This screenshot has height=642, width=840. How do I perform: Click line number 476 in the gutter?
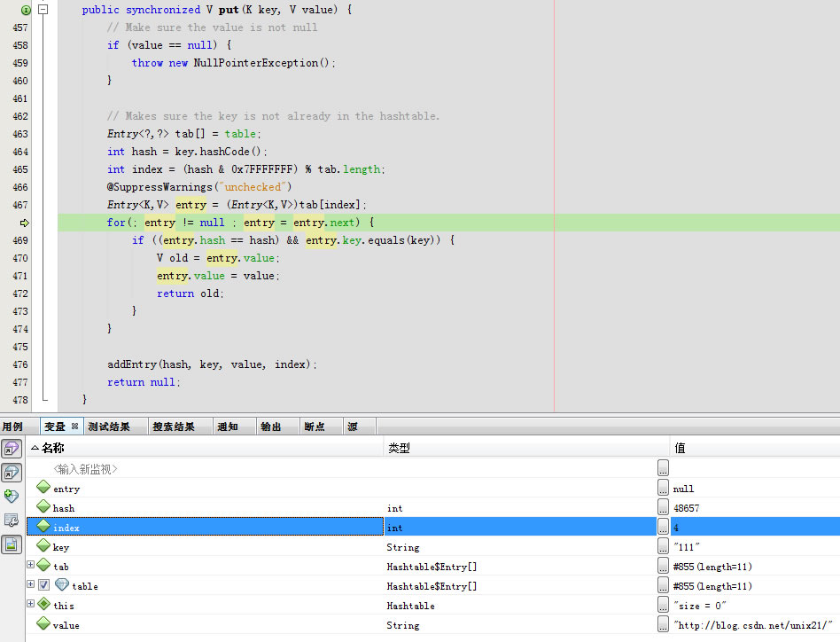click(x=20, y=364)
